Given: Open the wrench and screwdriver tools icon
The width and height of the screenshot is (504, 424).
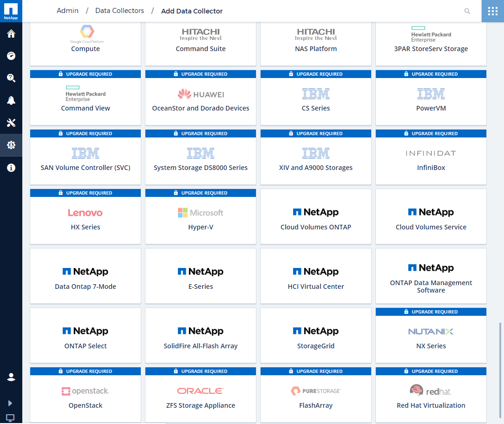Looking at the screenshot, I should [11, 123].
